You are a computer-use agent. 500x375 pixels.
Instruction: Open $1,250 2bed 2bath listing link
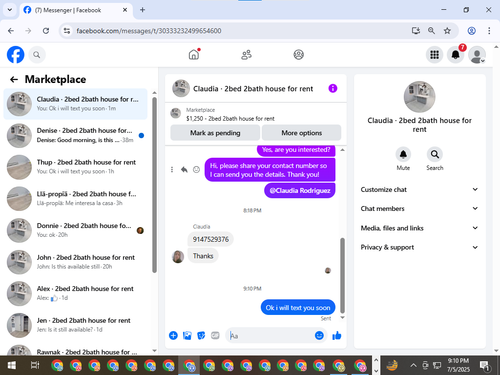(x=230, y=118)
